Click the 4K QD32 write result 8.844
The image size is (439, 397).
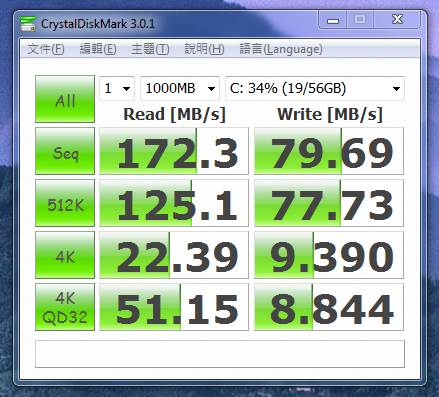[x=329, y=307]
